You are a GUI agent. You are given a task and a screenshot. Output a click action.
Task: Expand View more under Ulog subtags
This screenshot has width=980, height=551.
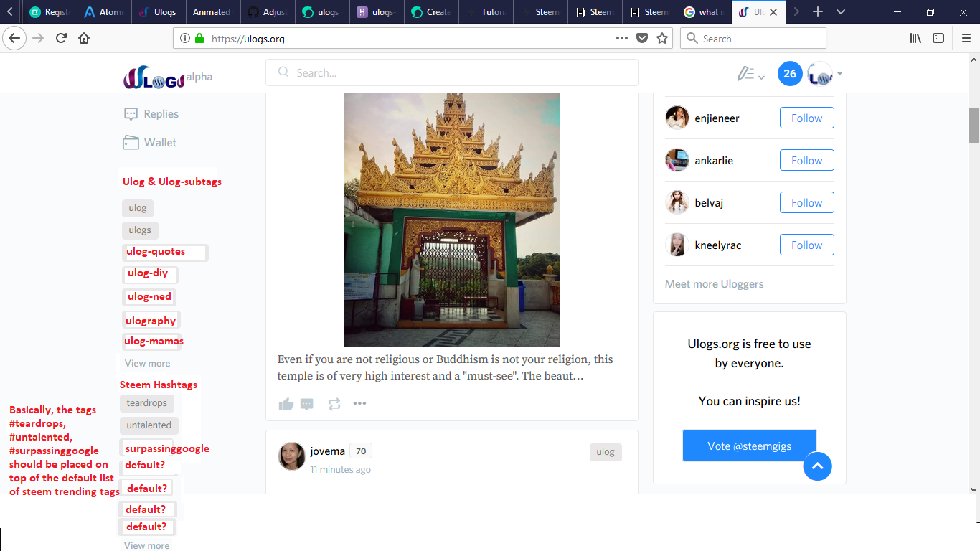(147, 363)
